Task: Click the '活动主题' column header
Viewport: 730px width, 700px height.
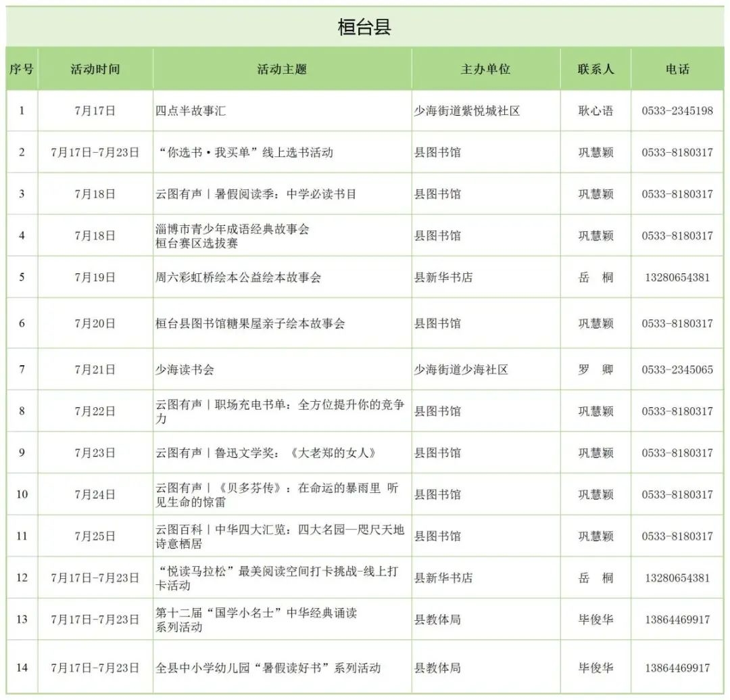Action: tap(282, 70)
